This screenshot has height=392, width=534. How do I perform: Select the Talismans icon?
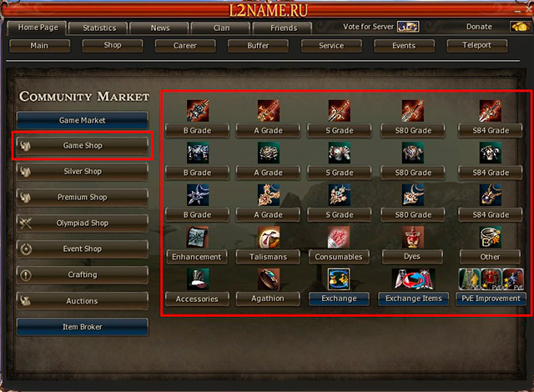(269, 237)
